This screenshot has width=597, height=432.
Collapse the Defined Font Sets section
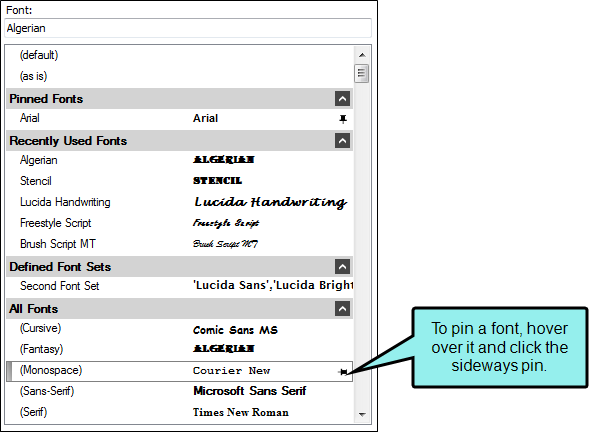[342, 267]
